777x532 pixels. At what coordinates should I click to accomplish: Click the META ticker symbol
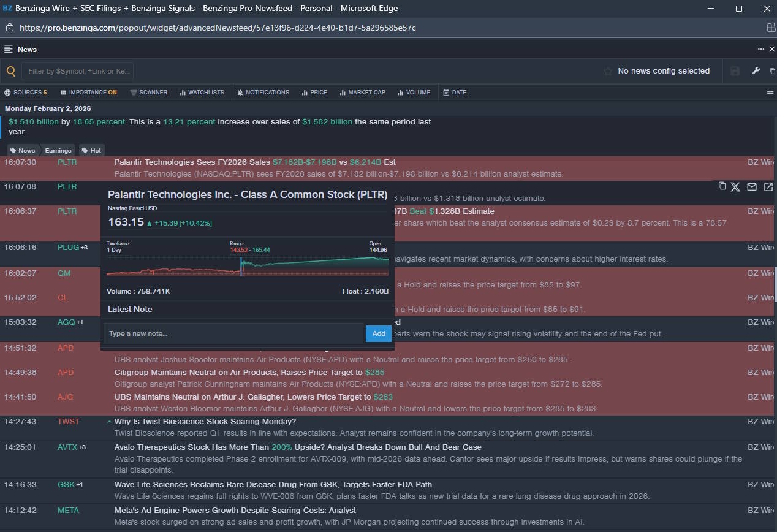tap(68, 511)
